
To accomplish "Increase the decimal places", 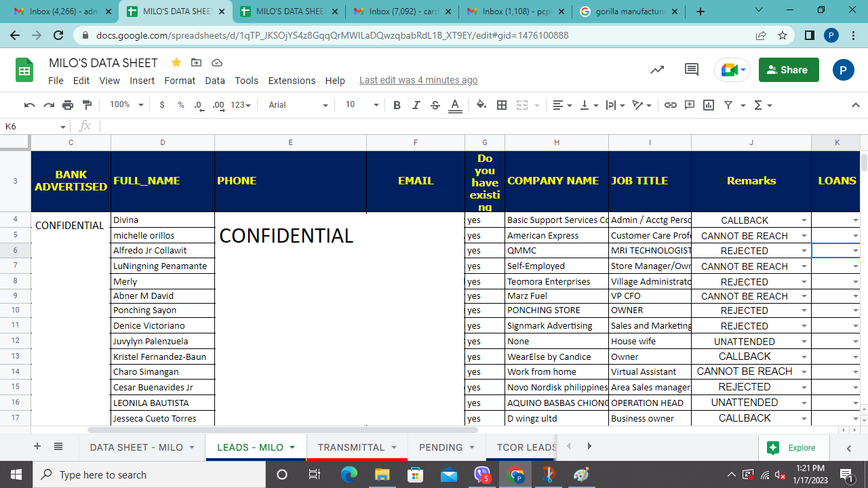I will tap(218, 105).
